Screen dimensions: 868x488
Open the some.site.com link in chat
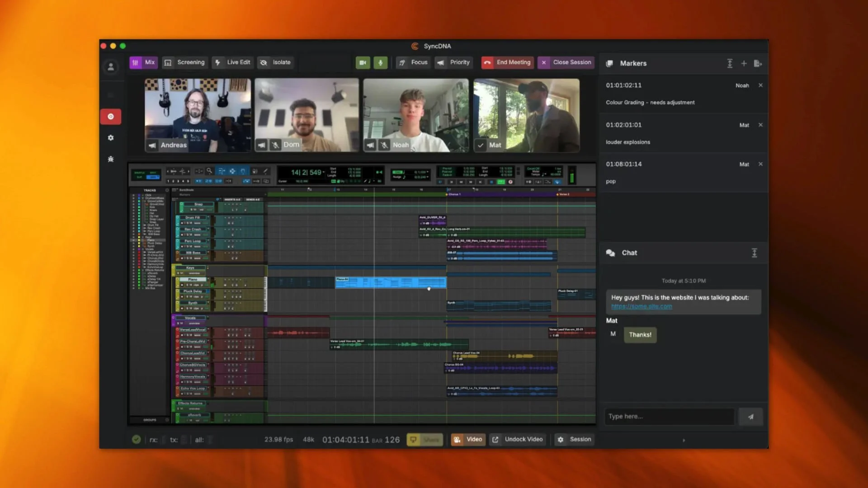pos(642,306)
